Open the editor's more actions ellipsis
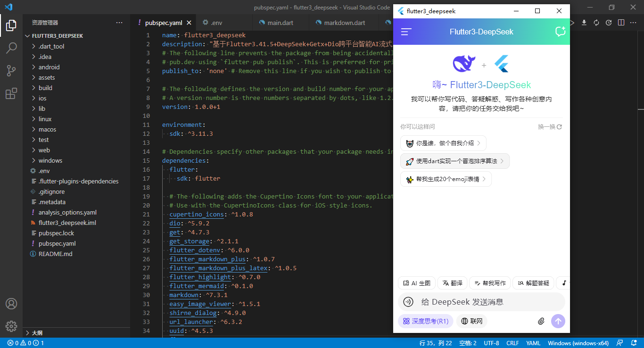The height and width of the screenshot is (348, 644). point(633,23)
